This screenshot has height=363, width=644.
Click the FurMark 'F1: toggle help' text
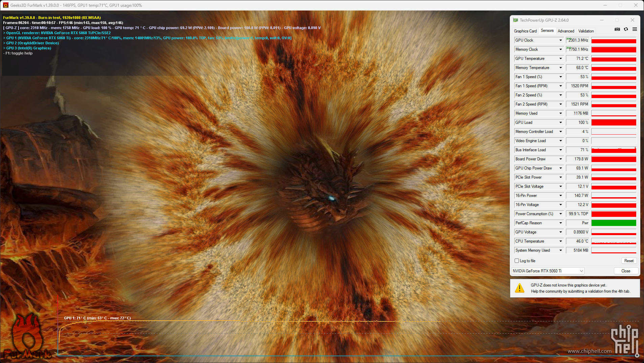pos(18,53)
